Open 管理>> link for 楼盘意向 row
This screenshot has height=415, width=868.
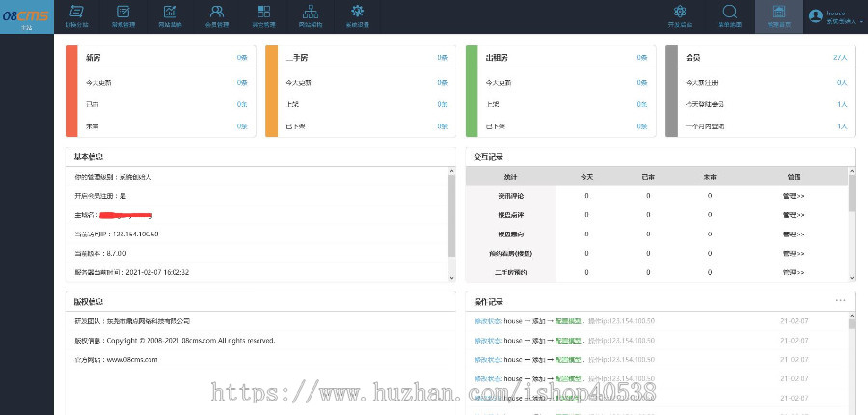(794, 235)
